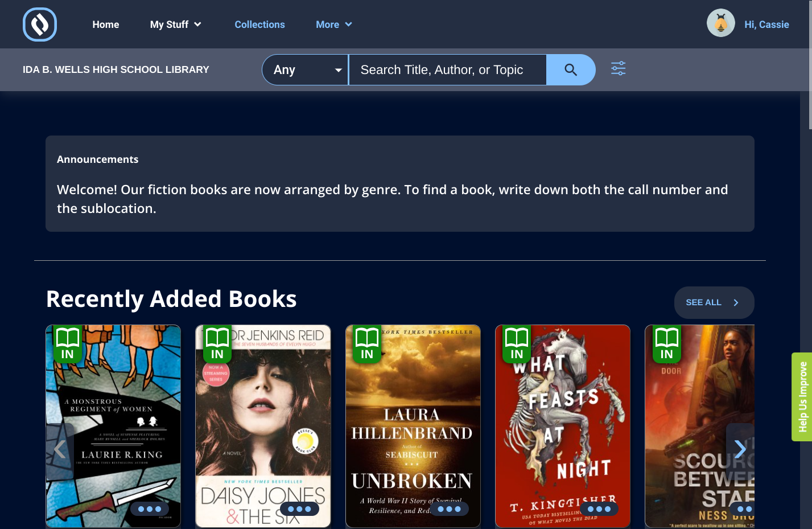Image resolution: width=812 pixels, height=529 pixels.
Task: Go to the Home page
Action: pyautogui.click(x=106, y=24)
